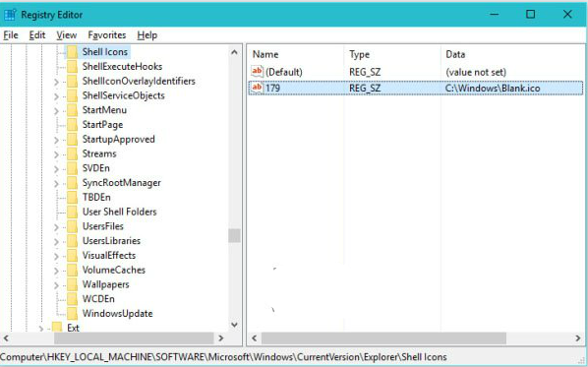Select the Shell Icons folder icon
This screenshot has width=588, height=367.
click(x=72, y=52)
